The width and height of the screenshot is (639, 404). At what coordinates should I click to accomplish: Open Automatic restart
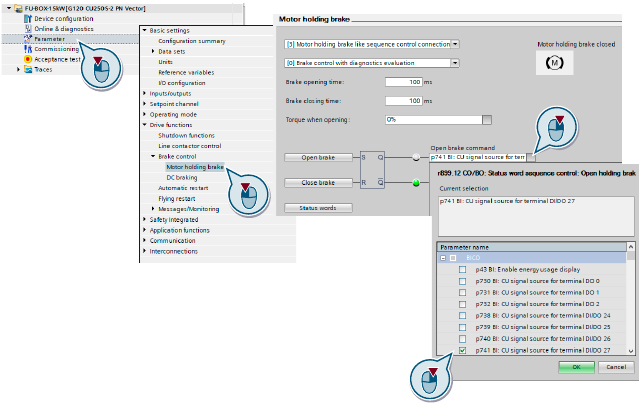tap(183, 188)
